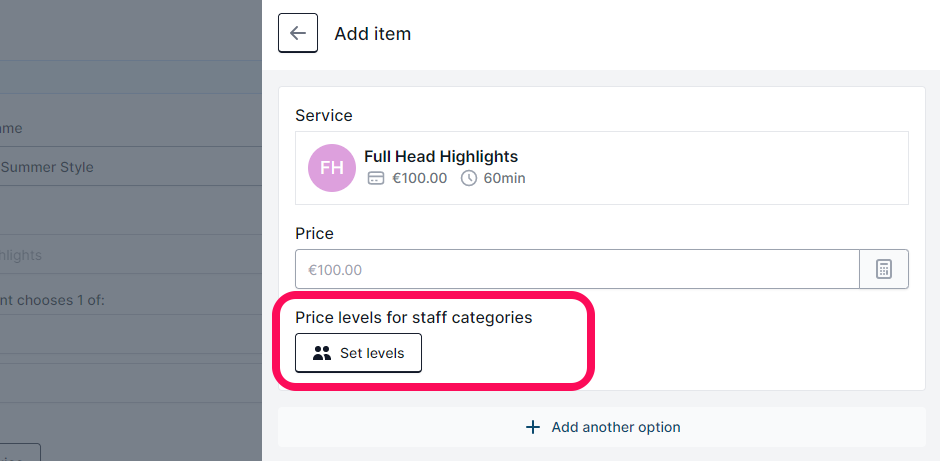Click the Full Head Highlights service name
Screen dimensions: 940x461
(x=441, y=156)
